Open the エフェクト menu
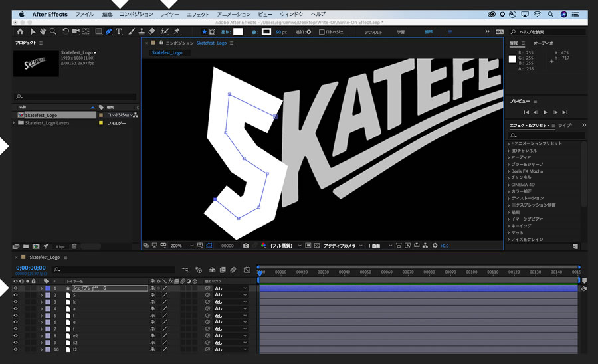Viewport: 598px width, 364px height. pyautogui.click(x=198, y=14)
